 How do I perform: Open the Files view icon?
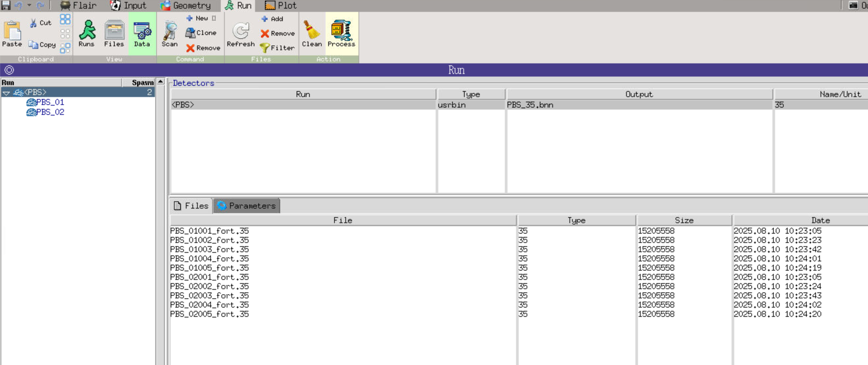[114, 33]
